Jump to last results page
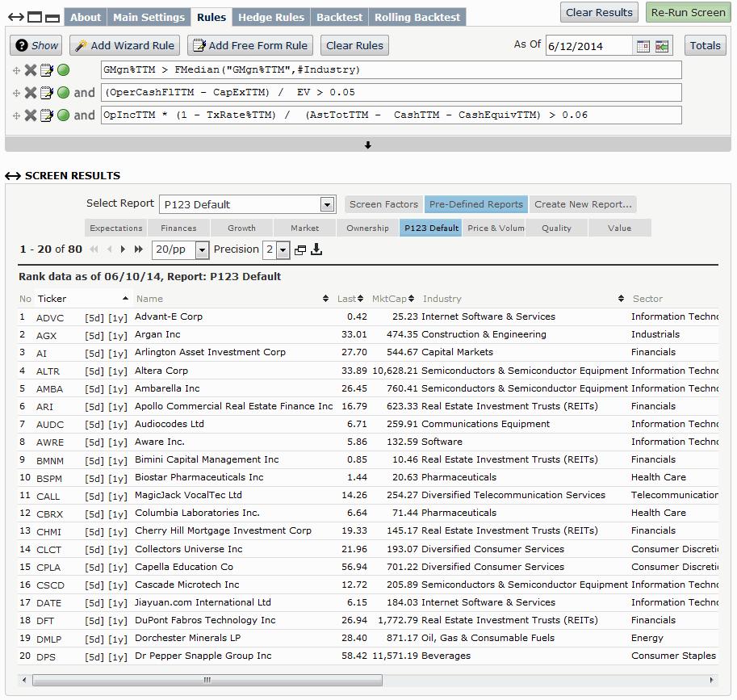 [x=139, y=249]
